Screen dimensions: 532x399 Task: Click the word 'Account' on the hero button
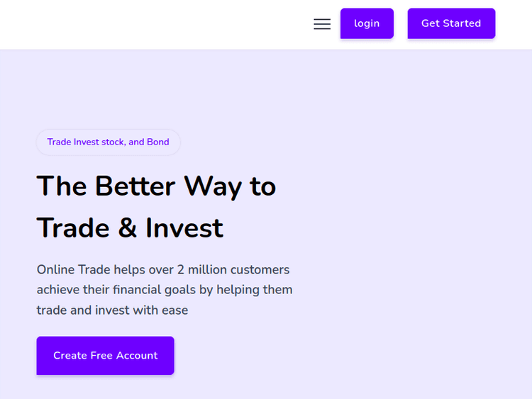pos(137,356)
